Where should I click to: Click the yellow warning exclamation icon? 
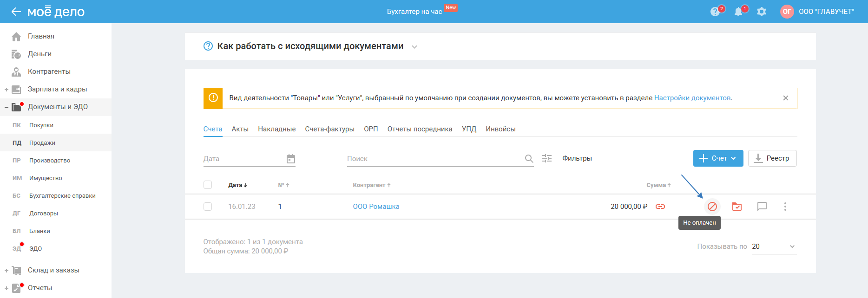(213, 98)
